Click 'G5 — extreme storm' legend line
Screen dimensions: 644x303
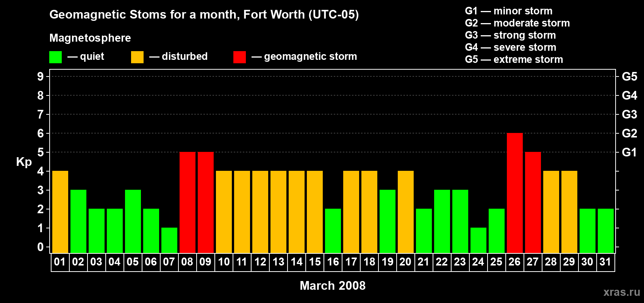514,59
